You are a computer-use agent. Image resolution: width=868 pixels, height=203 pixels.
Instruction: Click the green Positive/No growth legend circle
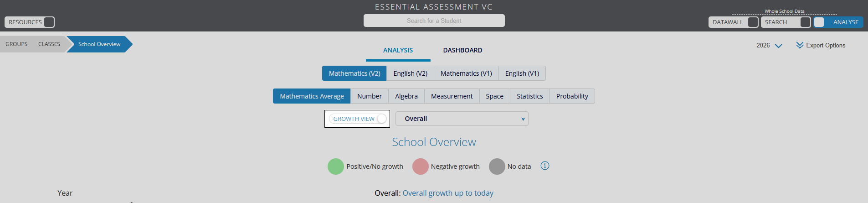(336, 167)
